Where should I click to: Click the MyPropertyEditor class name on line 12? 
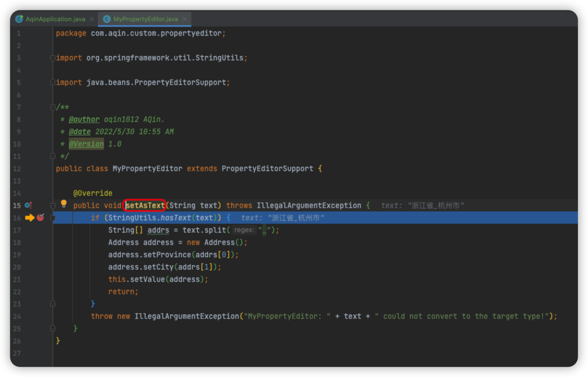147,169
